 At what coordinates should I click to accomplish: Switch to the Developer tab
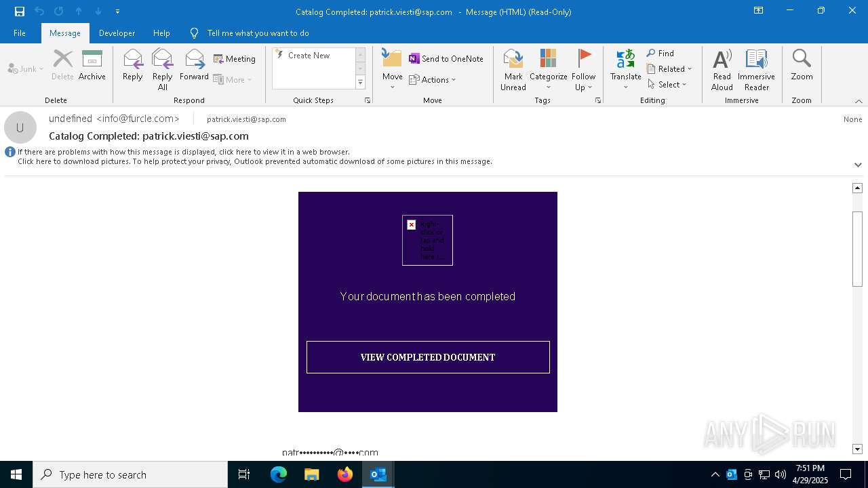point(117,33)
